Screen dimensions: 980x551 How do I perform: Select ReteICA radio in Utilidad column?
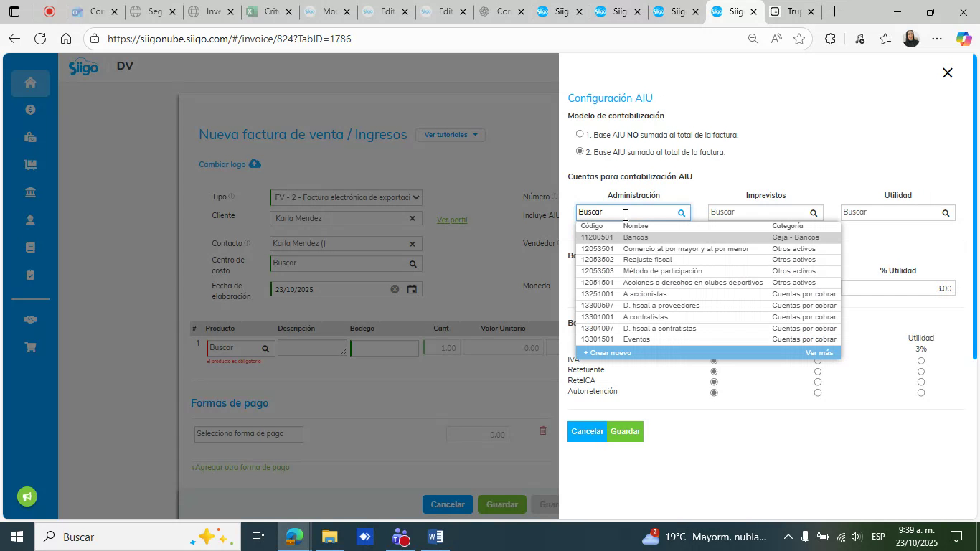[x=921, y=382]
